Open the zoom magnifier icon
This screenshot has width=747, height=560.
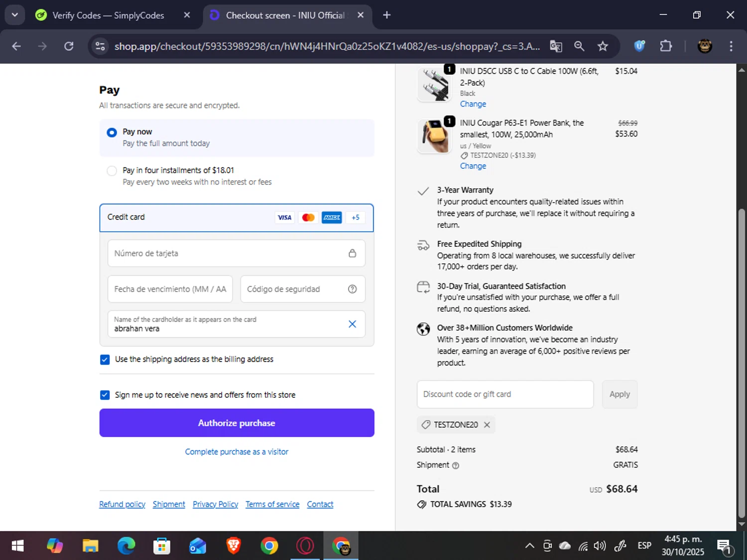pos(579,46)
